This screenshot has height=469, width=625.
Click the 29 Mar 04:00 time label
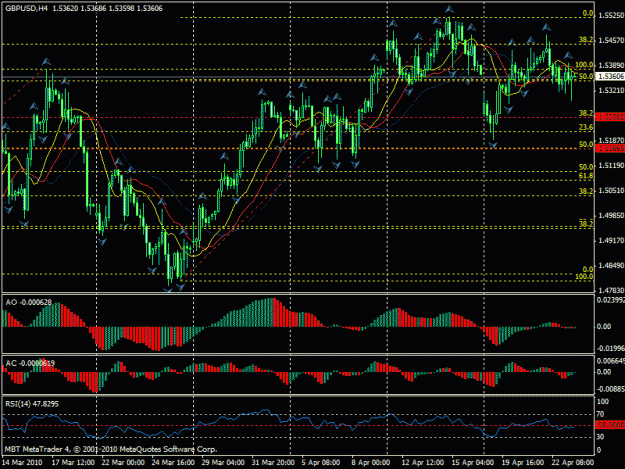tap(223, 463)
